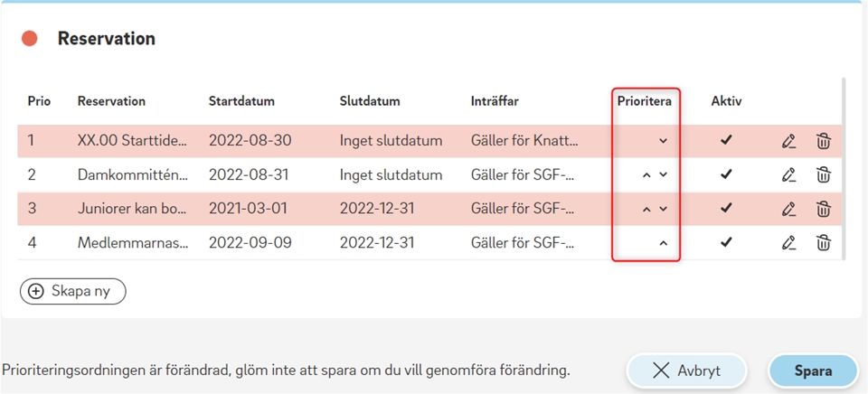Toggle Aktiv checkmark for Medlemmarnas row
This screenshot has height=394, width=868.
coord(726,242)
